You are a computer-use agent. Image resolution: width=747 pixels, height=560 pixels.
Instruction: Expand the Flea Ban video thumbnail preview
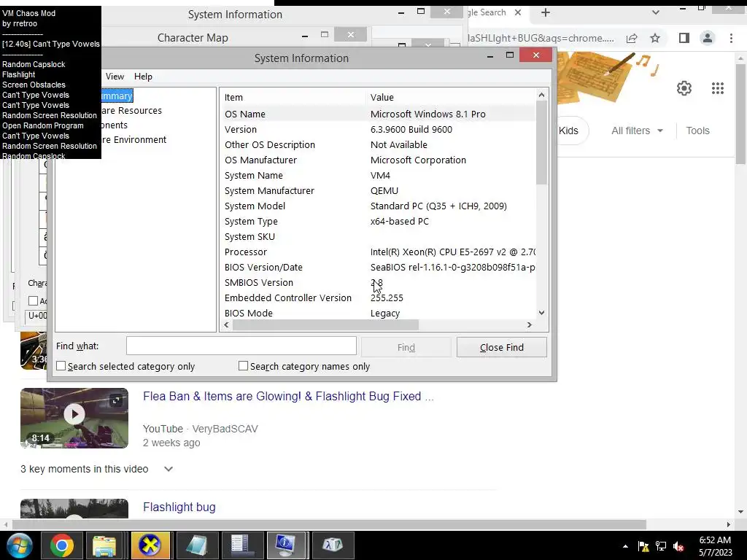116,400
